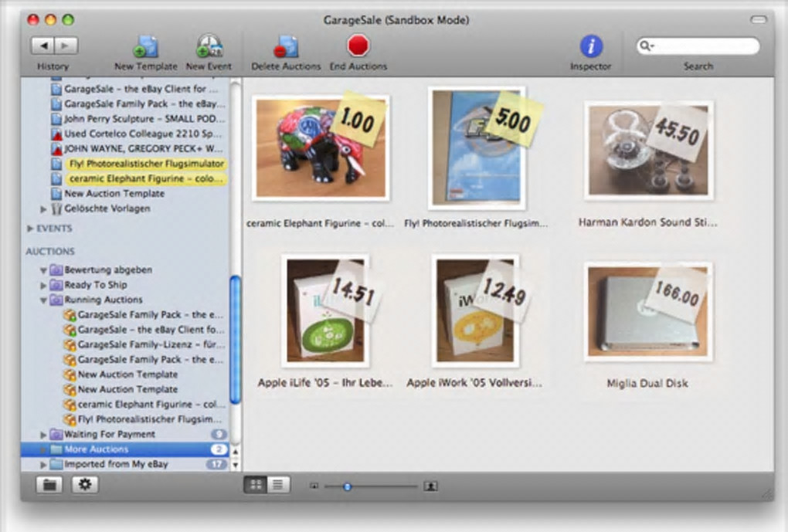Select the More Auctions folder
Image resolution: width=788 pixels, height=532 pixels.
click(124, 449)
